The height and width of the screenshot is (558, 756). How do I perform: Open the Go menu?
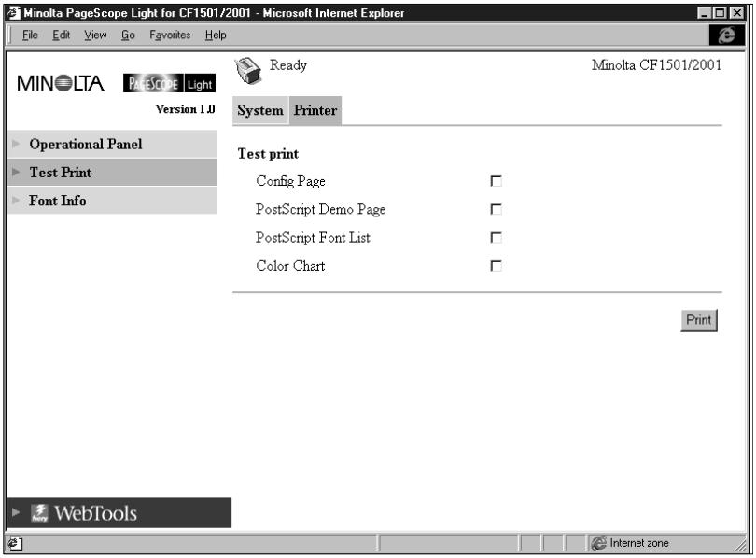[128, 35]
